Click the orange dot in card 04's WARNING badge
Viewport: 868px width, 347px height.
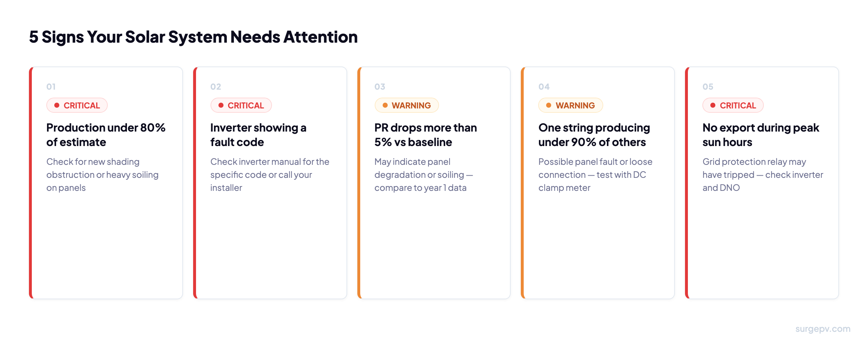pyautogui.click(x=549, y=105)
